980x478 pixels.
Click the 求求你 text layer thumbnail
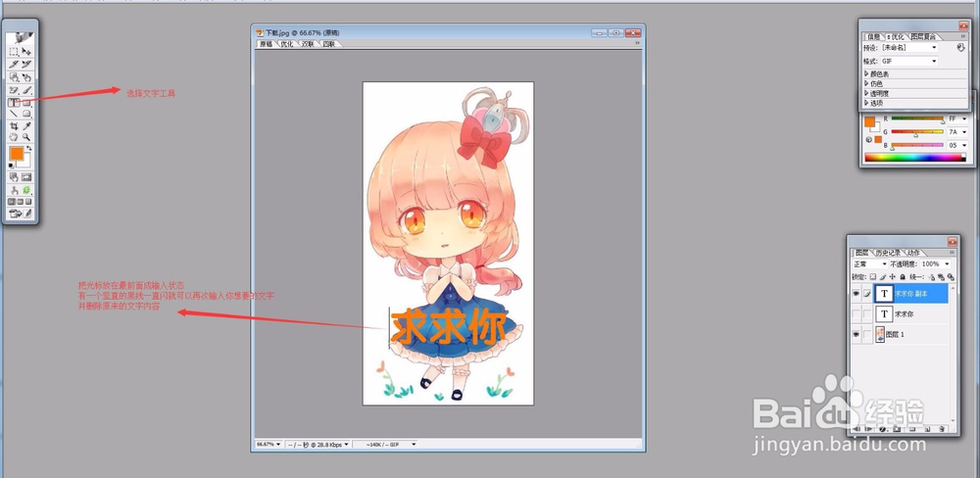(x=884, y=314)
